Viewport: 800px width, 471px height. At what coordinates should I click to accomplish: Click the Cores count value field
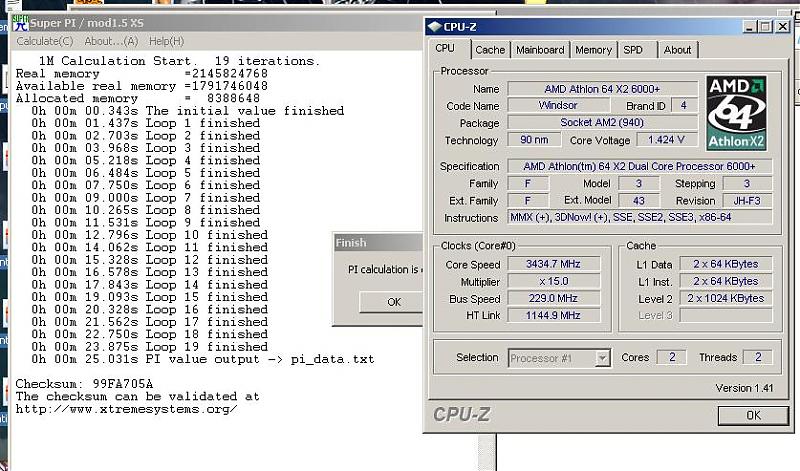point(672,357)
